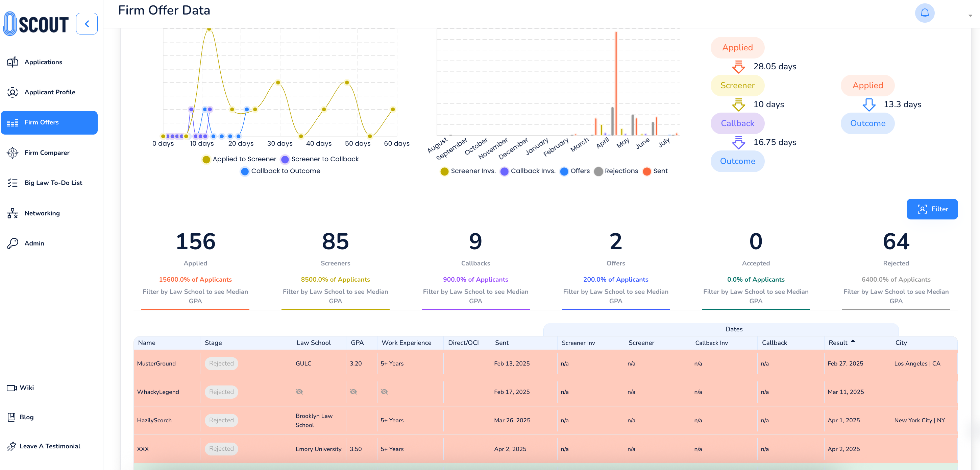Screen dimensions: 980x470
Task: Click the Applicant Profile person icon
Action: click(13, 92)
